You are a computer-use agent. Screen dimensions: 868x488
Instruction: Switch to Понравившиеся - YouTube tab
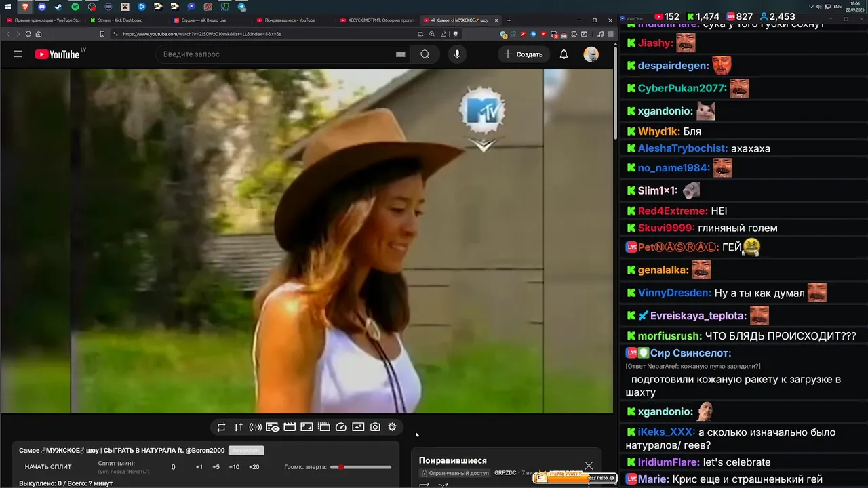293,20
